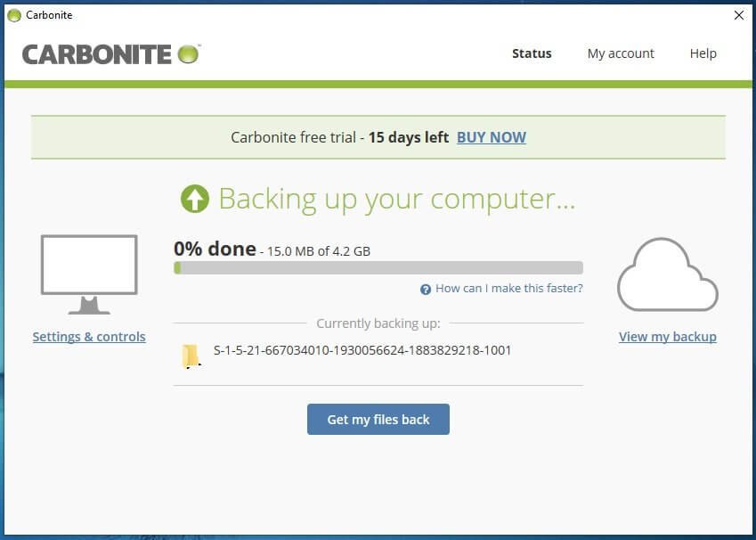The height and width of the screenshot is (540, 756).
Task: Click the 15.0 MB of 4.2 GB text
Action: [x=319, y=251]
